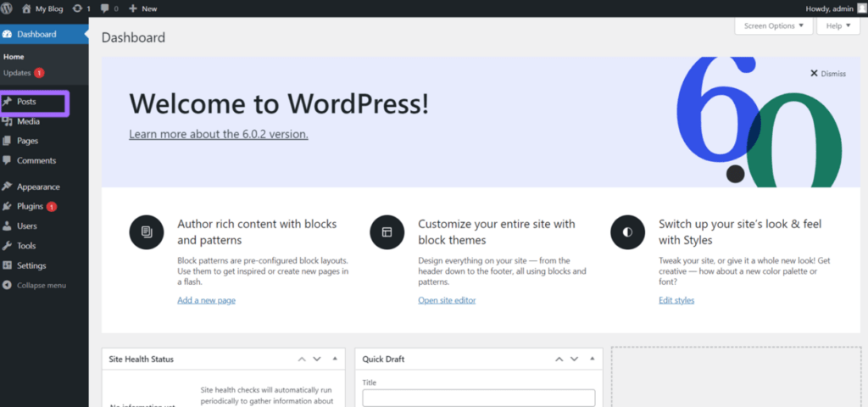Image resolution: width=868 pixels, height=407 pixels.
Task: Click the Posts pushpin icon
Action: [7, 102]
